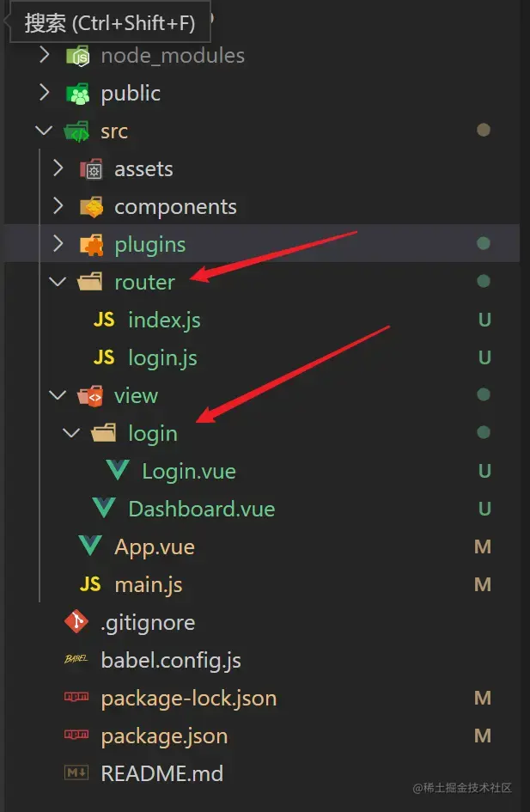The width and height of the screenshot is (530, 812).
Task: Click the markdown icon beside README.md
Action: (76, 773)
